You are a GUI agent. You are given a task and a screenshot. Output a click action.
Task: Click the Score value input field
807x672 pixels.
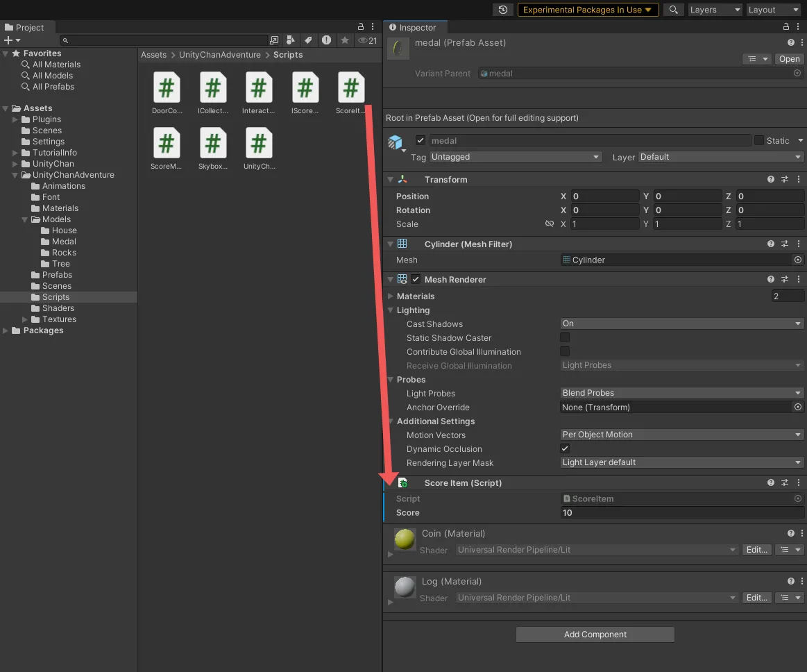681,513
